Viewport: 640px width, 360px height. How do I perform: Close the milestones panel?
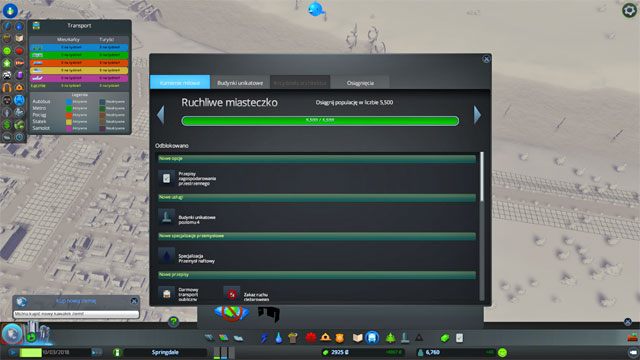(486, 59)
